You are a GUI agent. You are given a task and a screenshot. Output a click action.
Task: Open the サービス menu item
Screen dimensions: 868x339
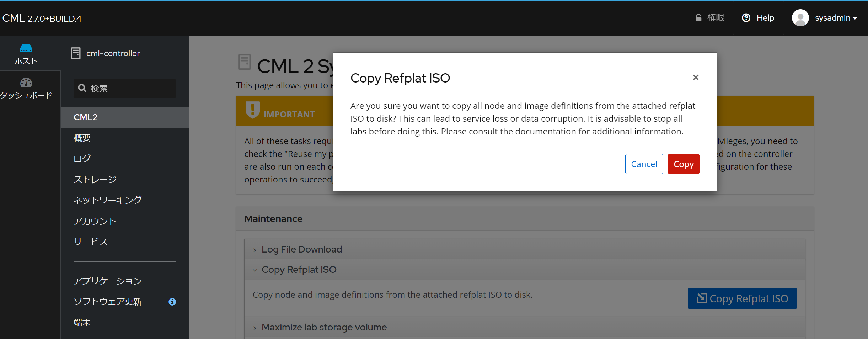pyautogui.click(x=91, y=242)
